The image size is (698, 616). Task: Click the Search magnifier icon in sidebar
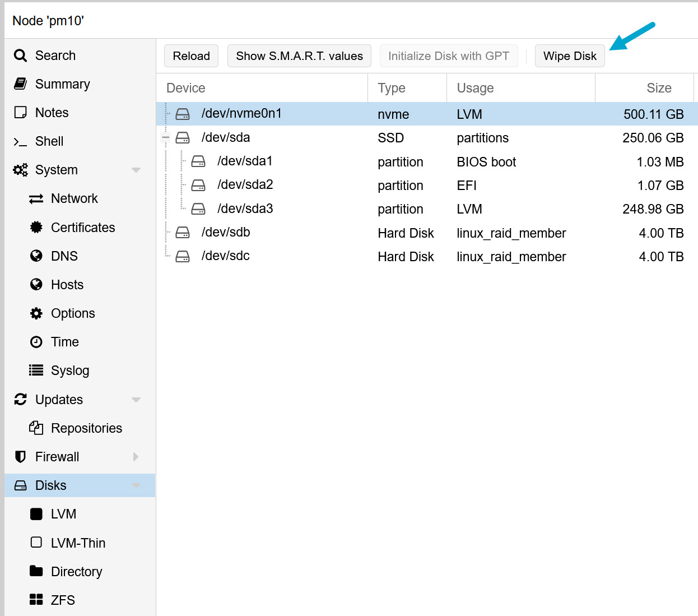tap(20, 55)
